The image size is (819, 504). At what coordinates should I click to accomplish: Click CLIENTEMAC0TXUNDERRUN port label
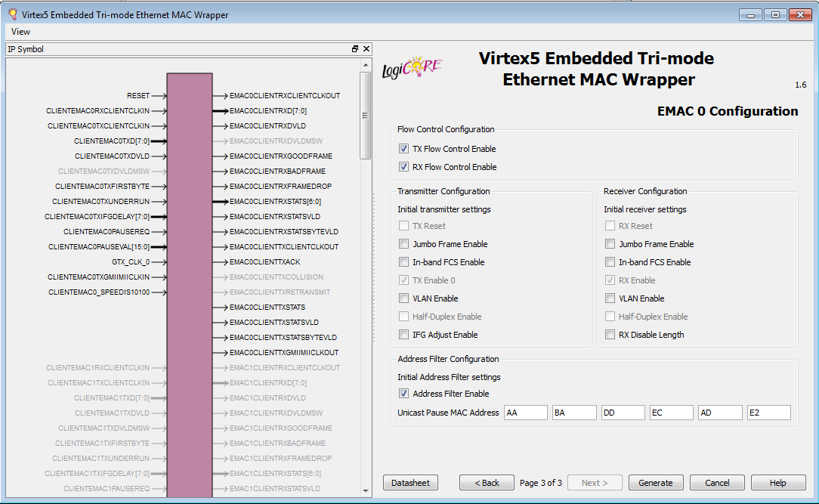pos(100,201)
